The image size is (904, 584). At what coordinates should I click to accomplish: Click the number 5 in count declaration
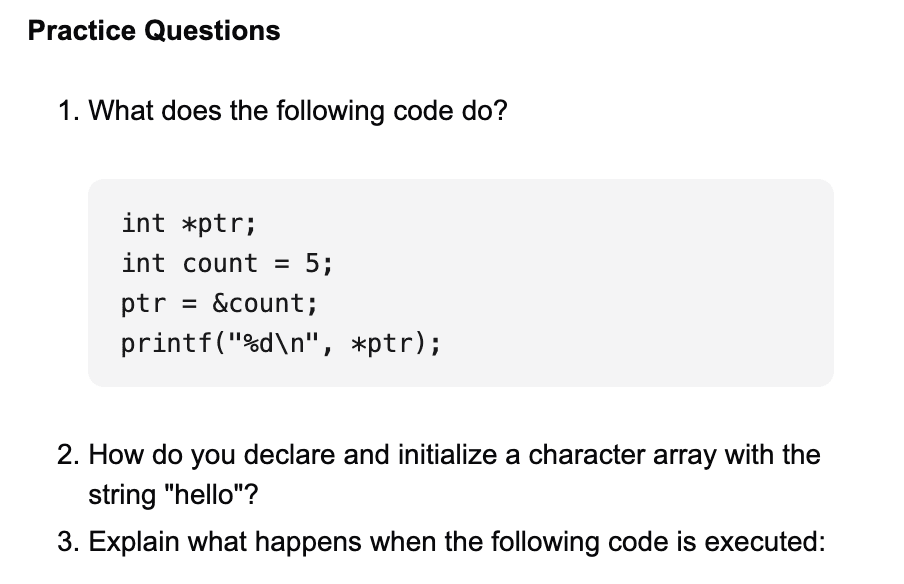(312, 263)
